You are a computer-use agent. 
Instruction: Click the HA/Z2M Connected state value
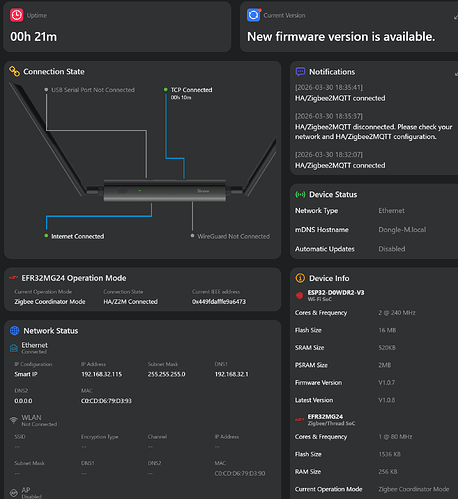(x=130, y=301)
